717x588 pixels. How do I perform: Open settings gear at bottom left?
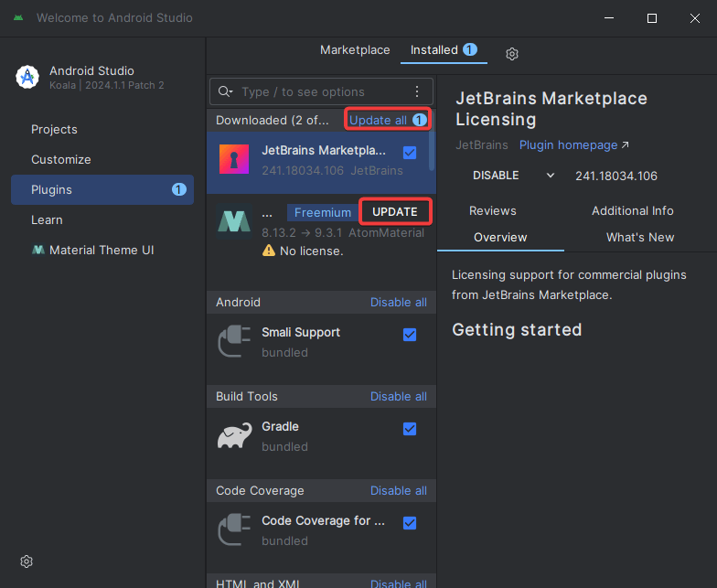(27, 561)
